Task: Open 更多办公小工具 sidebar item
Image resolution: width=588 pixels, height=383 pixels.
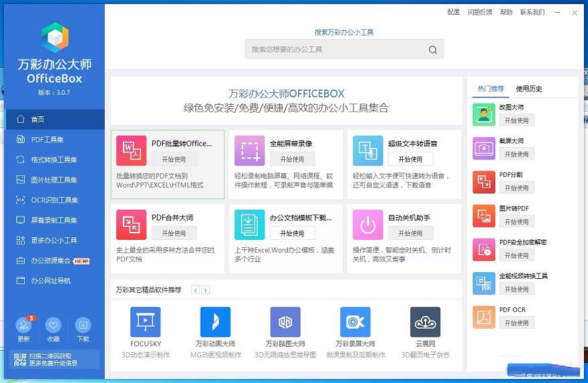Action: click(x=55, y=241)
